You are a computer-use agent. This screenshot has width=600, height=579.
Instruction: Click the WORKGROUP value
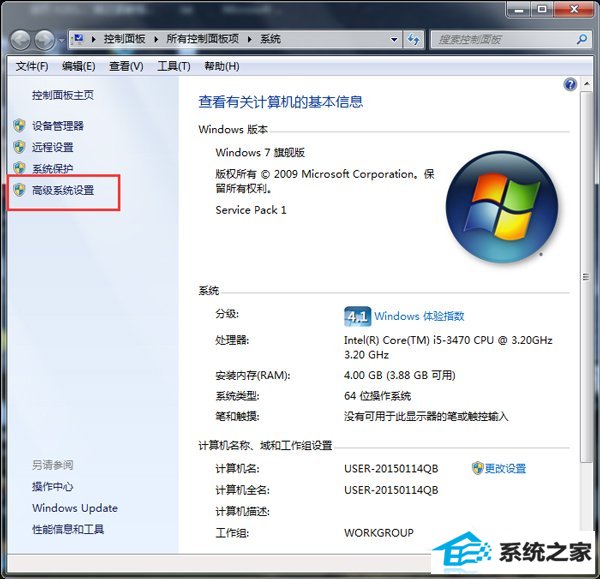(x=379, y=533)
